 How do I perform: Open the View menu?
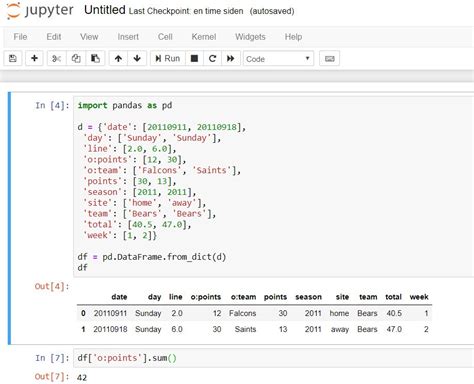(89, 37)
